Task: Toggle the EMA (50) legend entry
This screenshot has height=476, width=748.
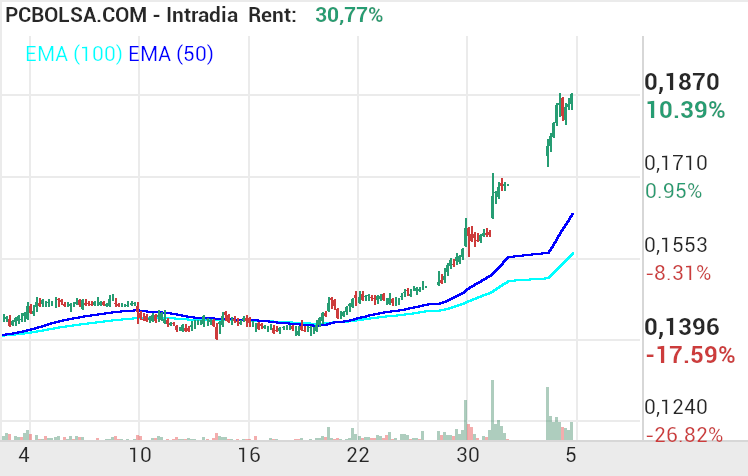Action: pos(170,55)
